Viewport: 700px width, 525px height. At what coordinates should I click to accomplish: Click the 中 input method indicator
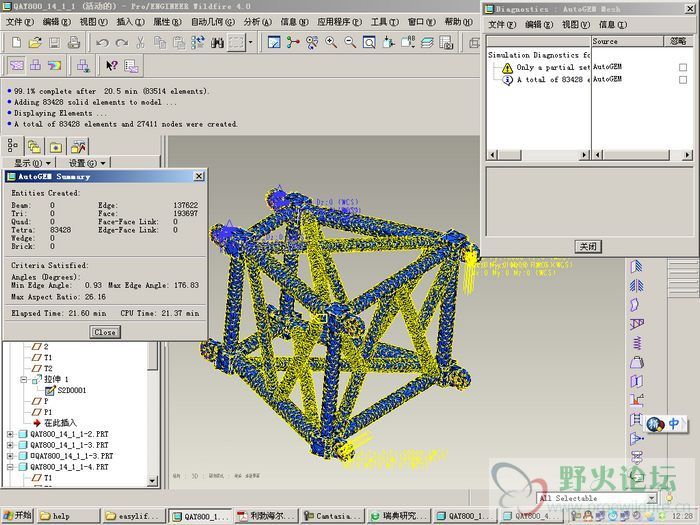click(x=674, y=424)
